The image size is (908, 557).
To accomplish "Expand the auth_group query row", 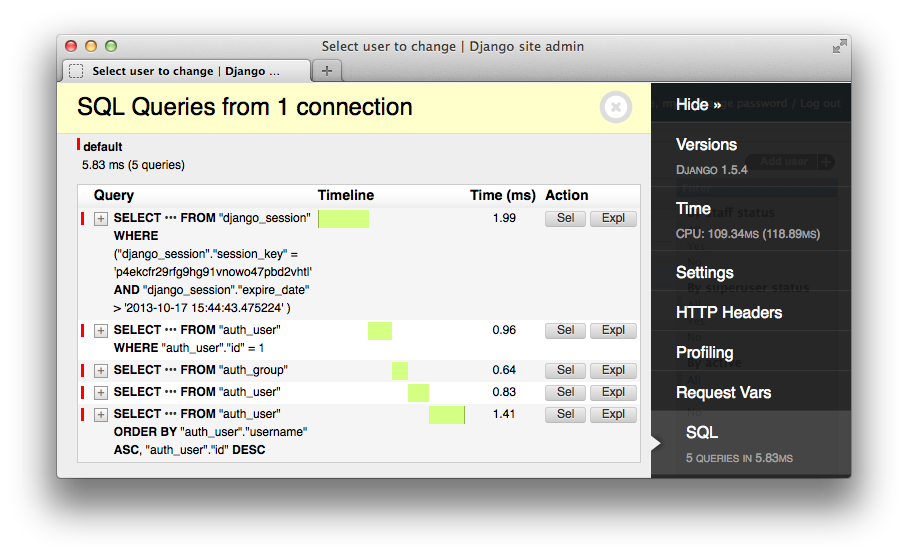I will pos(101,371).
